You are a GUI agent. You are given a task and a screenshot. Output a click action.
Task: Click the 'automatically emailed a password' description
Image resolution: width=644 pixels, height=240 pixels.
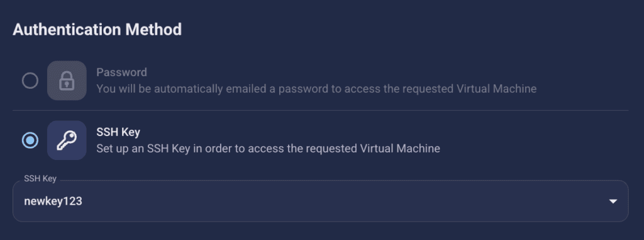[316, 89]
